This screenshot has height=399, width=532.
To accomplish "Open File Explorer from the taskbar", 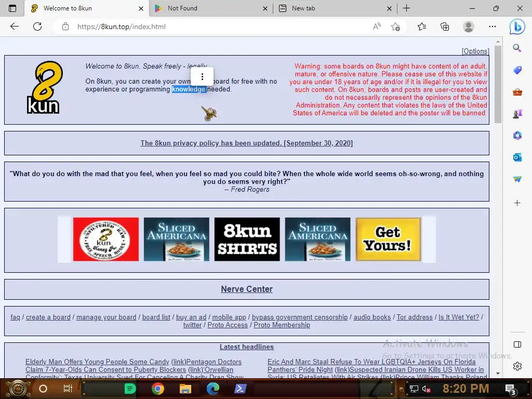I will click(185, 389).
